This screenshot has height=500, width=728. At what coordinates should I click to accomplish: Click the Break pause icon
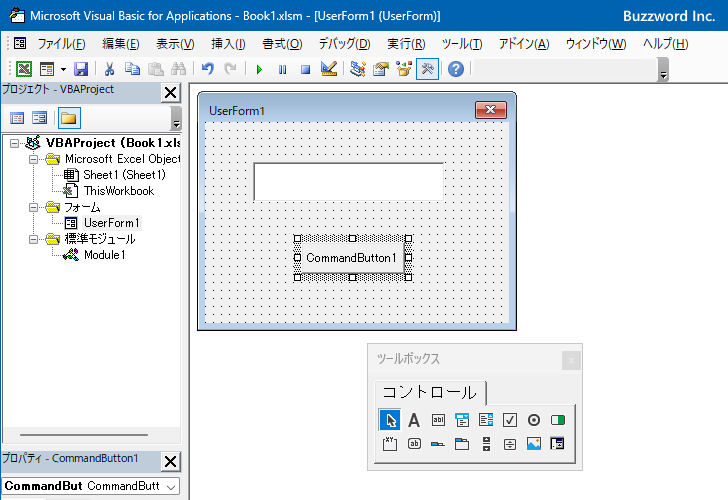[282, 70]
